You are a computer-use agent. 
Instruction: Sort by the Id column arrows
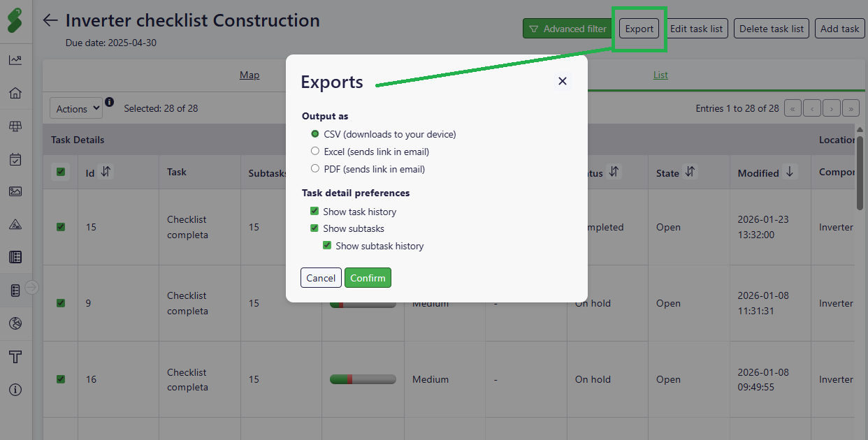pyautogui.click(x=106, y=172)
